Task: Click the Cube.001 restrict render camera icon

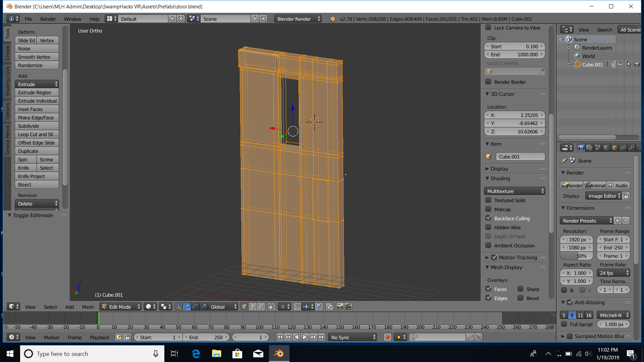Action: coord(637,64)
